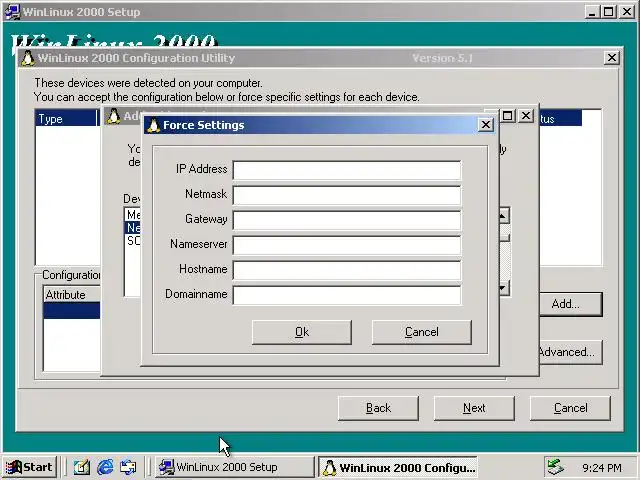Click the device list scroll up arrow

coord(504,216)
